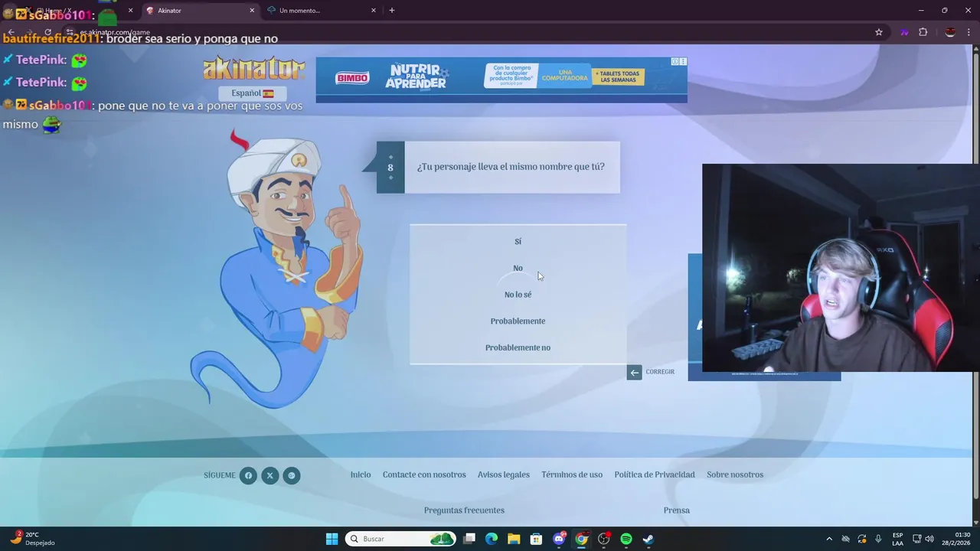Answer 'No' to the question
Image resolution: width=980 pixels, height=551 pixels.
518,268
